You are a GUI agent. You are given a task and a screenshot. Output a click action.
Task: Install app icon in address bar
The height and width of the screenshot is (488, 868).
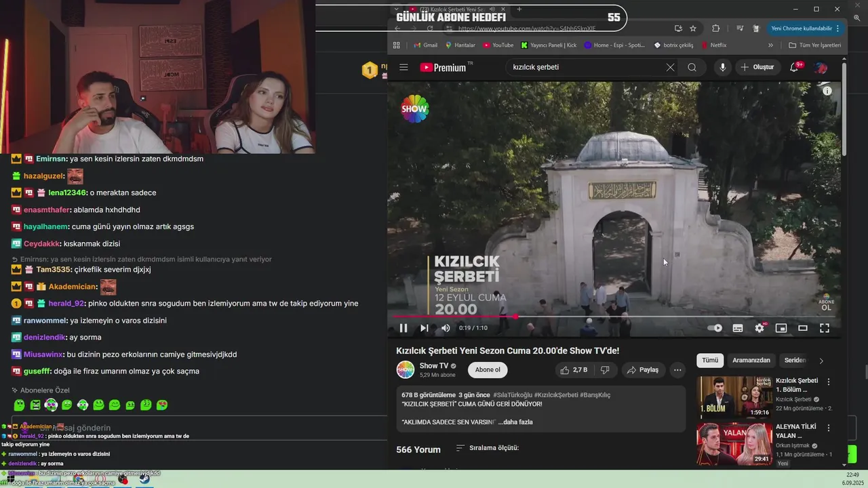point(678,28)
